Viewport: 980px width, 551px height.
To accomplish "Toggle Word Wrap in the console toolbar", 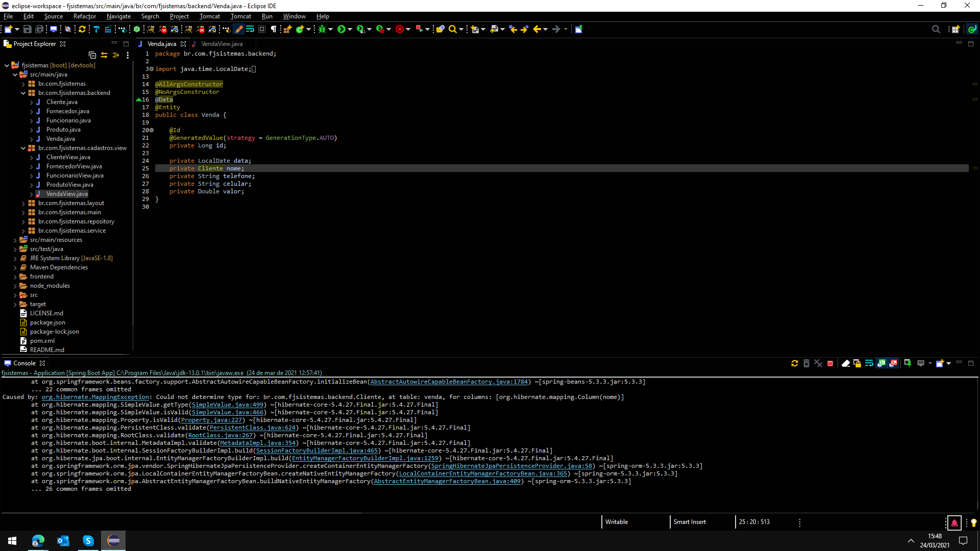I will (869, 363).
